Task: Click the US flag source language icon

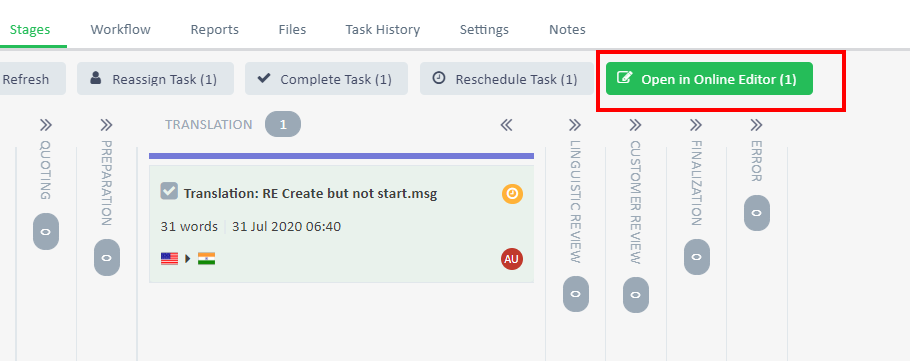Action: [169, 258]
